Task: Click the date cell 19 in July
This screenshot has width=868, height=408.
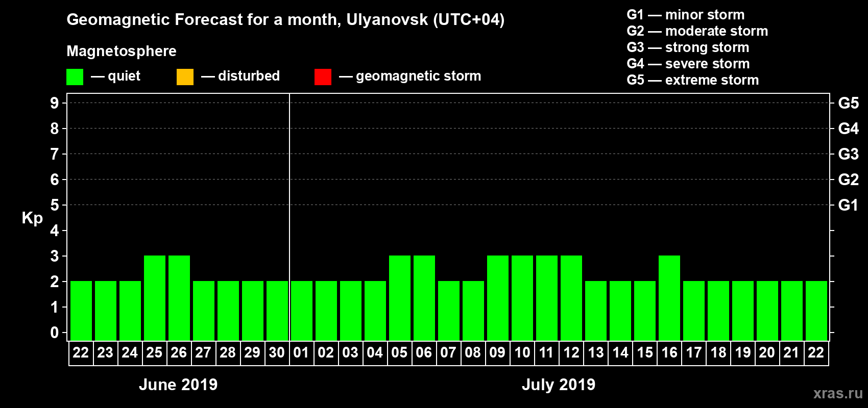Action: pos(742,353)
